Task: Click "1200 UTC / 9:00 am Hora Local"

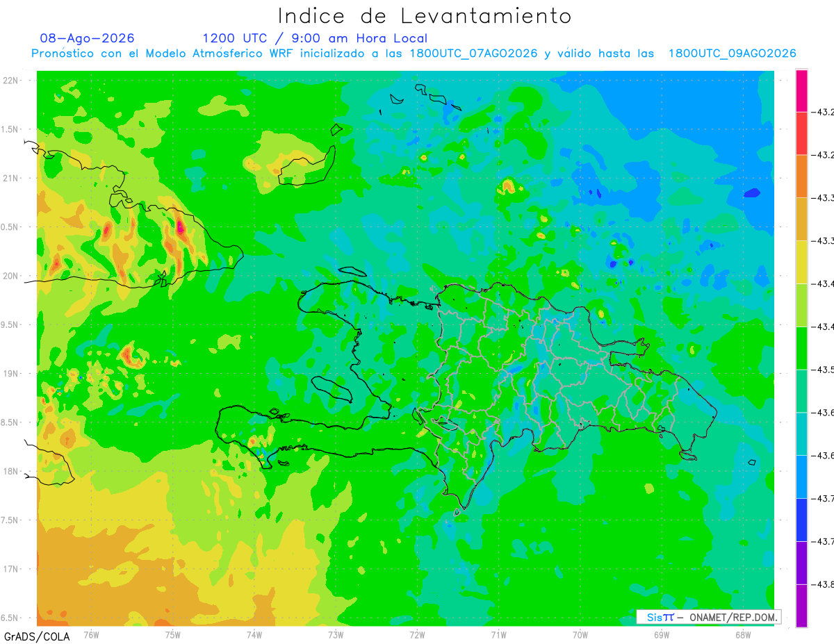Action: pos(315,38)
